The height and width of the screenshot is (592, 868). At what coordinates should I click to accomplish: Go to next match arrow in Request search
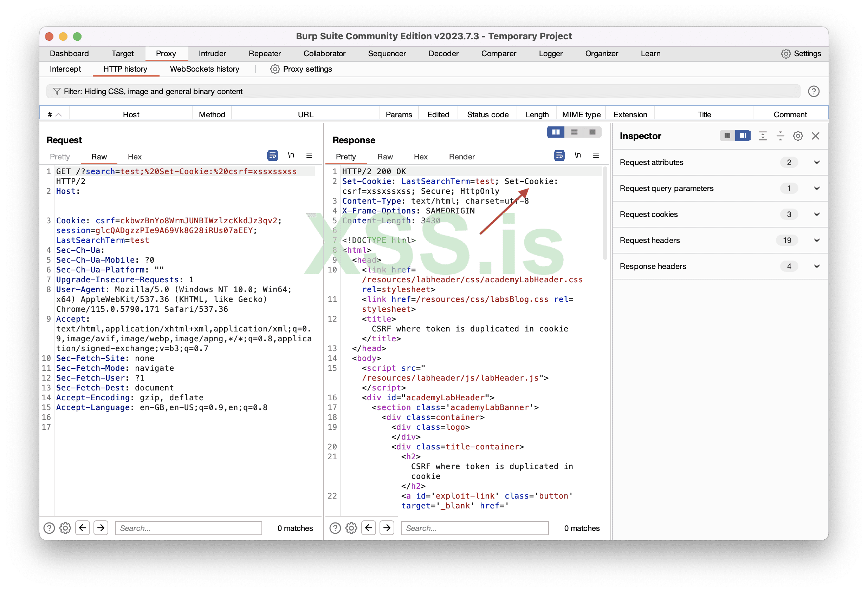[101, 528]
